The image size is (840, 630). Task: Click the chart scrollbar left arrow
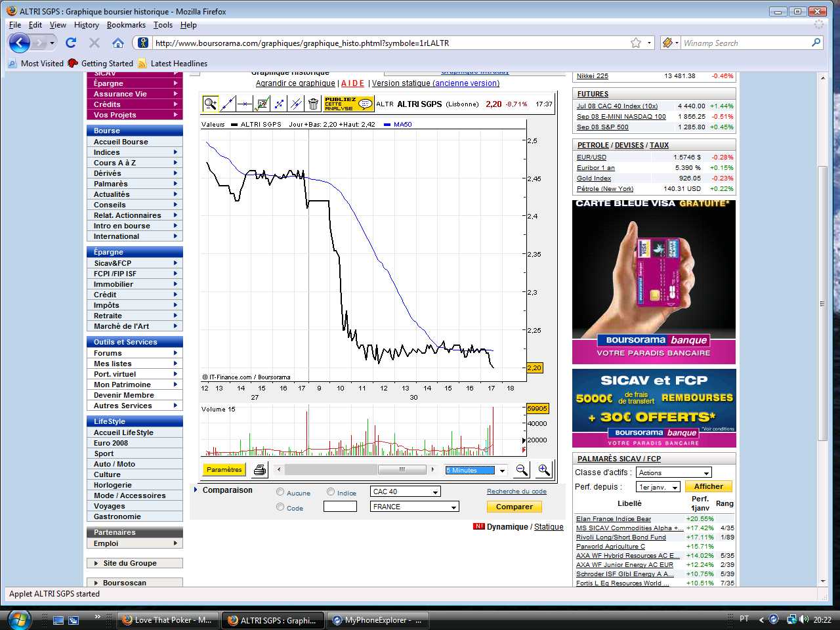pos(279,470)
